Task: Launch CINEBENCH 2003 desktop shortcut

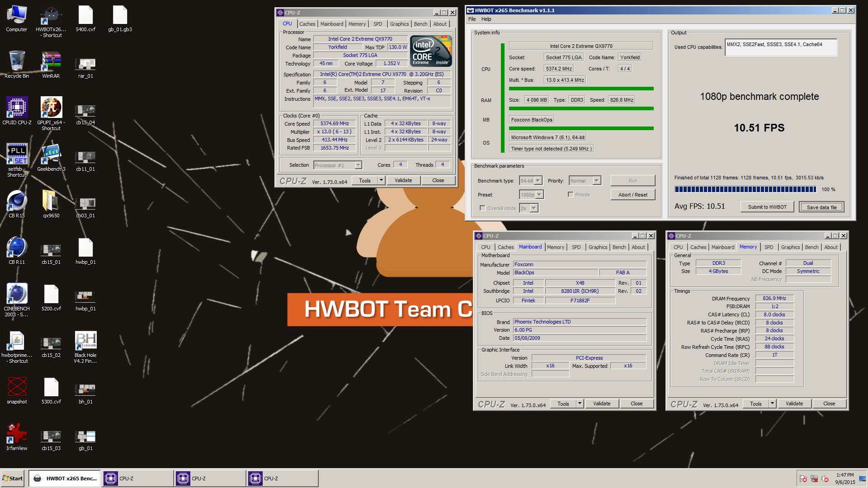Action: click(x=17, y=300)
